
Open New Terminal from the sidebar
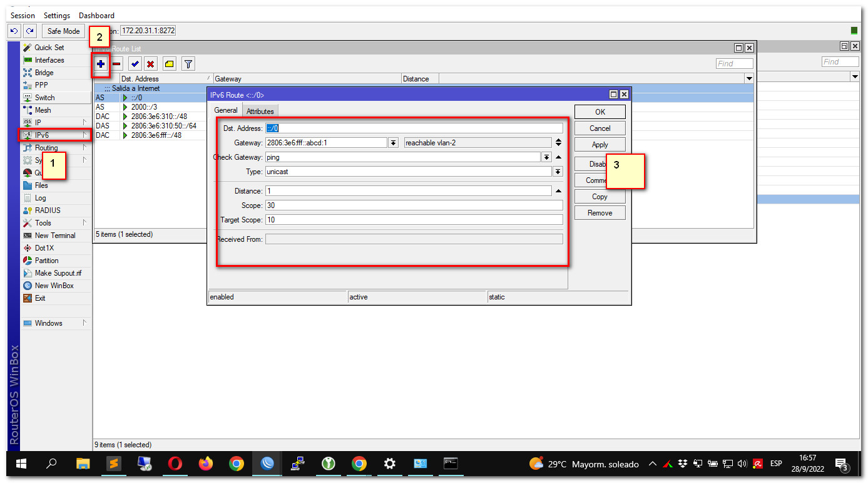pos(54,236)
